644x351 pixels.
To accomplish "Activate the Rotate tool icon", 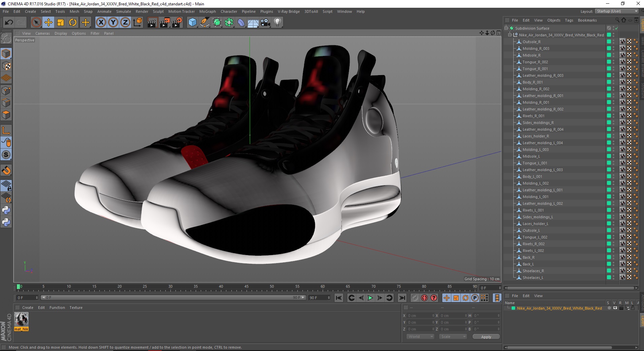I will coord(73,23).
